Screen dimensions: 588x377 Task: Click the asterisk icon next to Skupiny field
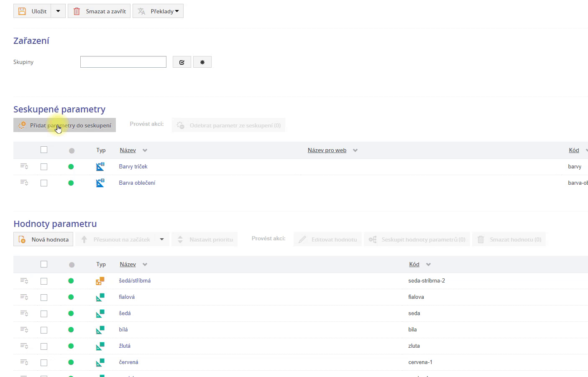[202, 62]
